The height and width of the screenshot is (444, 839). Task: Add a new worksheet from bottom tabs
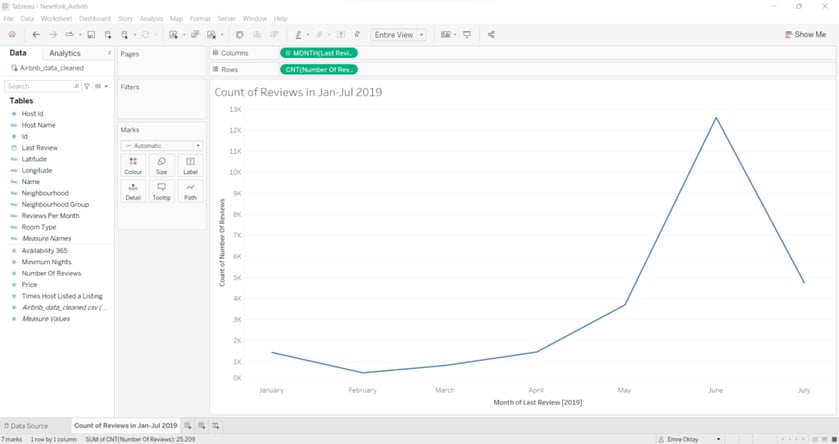coord(188,426)
